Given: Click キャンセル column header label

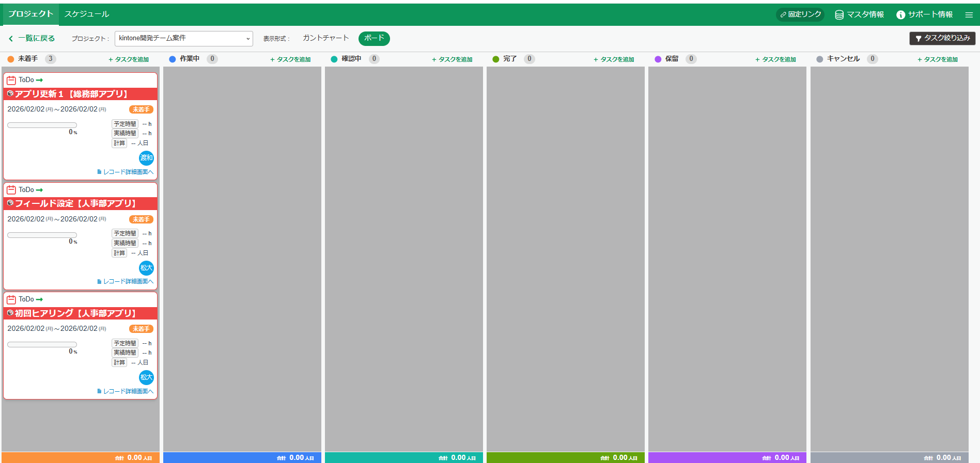Looking at the screenshot, I should coord(843,59).
